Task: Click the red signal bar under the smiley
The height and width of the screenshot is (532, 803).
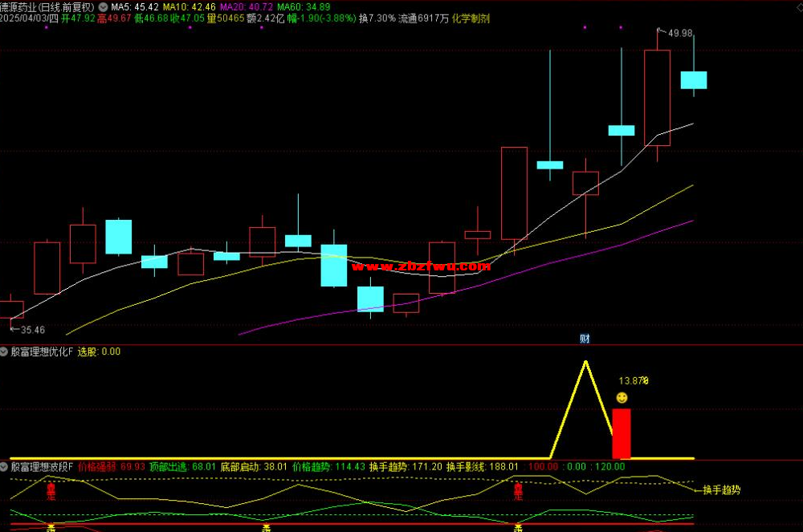Action: pos(622,433)
